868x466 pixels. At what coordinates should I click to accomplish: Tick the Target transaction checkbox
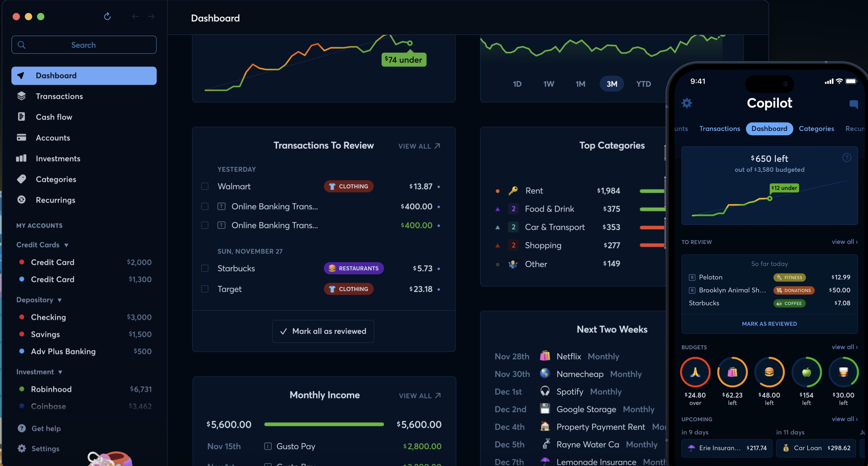click(x=205, y=289)
